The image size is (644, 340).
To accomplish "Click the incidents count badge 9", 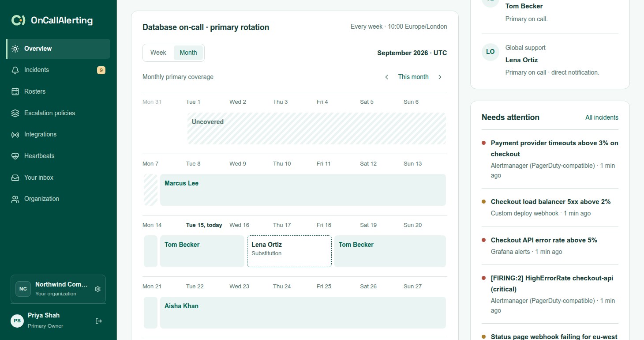I will (101, 70).
